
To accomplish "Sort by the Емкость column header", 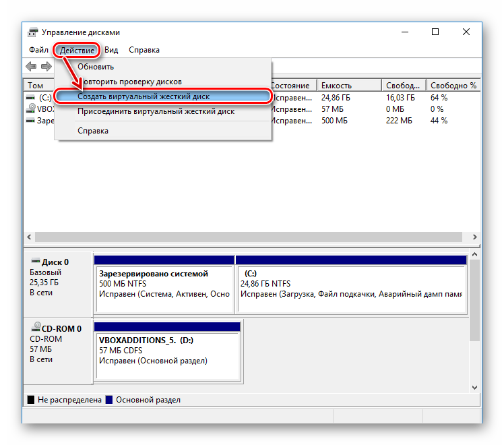I will (x=349, y=86).
